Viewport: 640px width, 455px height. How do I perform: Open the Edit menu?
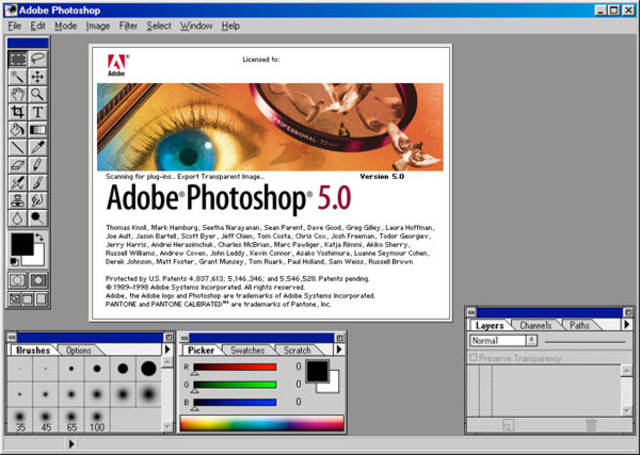click(x=38, y=26)
